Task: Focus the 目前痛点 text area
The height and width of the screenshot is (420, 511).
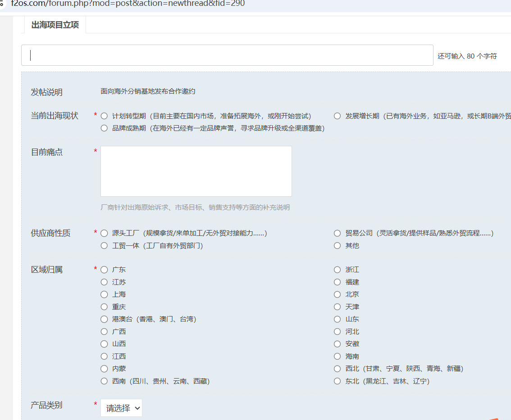Action: tap(196, 171)
